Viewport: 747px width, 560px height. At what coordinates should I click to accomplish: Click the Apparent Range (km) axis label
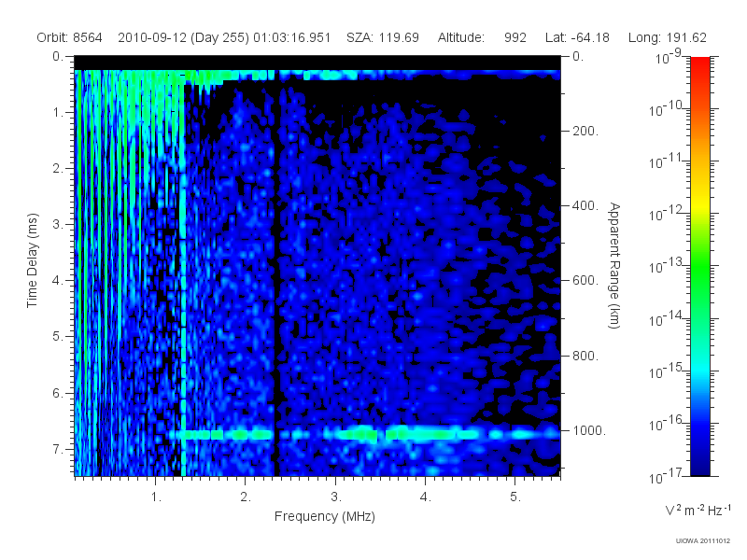click(614, 265)
